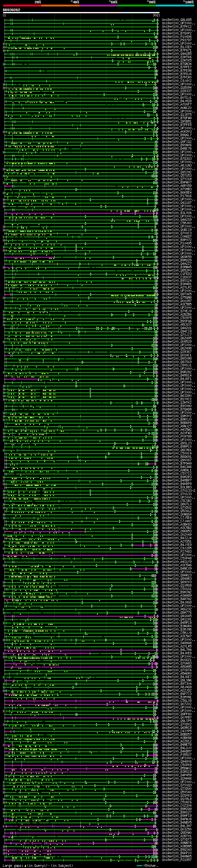The width and height of the screenshot is (197, 868).
Task: Click the UniRef100_Q8I519 label
Action: (177, 362)
